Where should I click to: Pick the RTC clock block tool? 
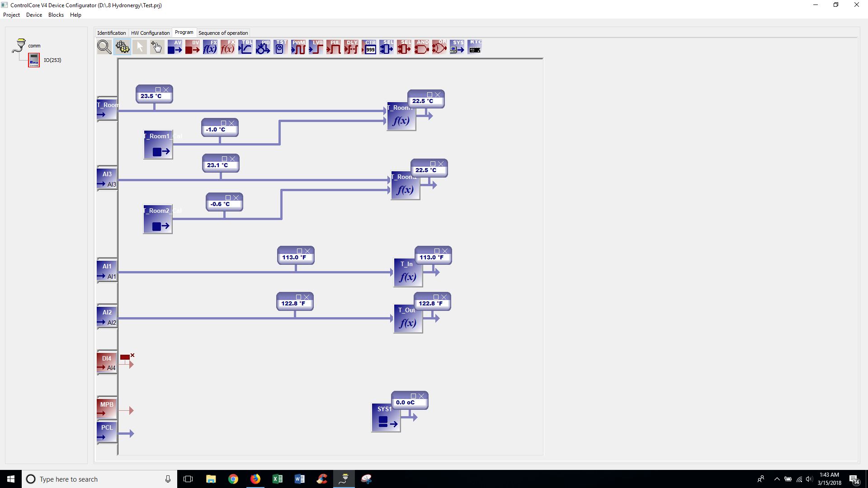click(x=475, y=47)
